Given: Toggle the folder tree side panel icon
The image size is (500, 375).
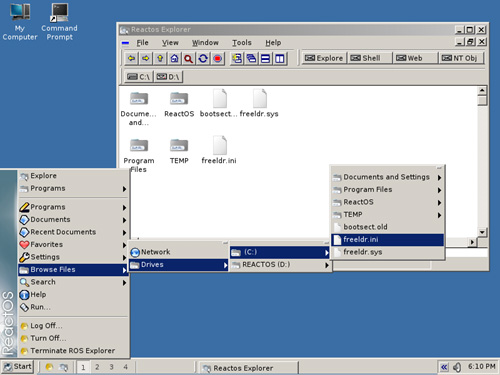Looking at the screenshot, I should 237,59.
